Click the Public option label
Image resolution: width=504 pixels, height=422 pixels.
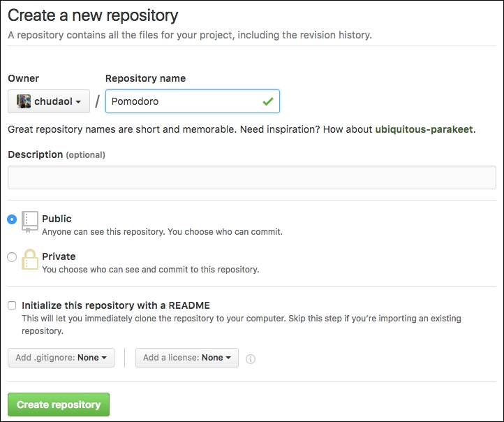tap(57, 219)
